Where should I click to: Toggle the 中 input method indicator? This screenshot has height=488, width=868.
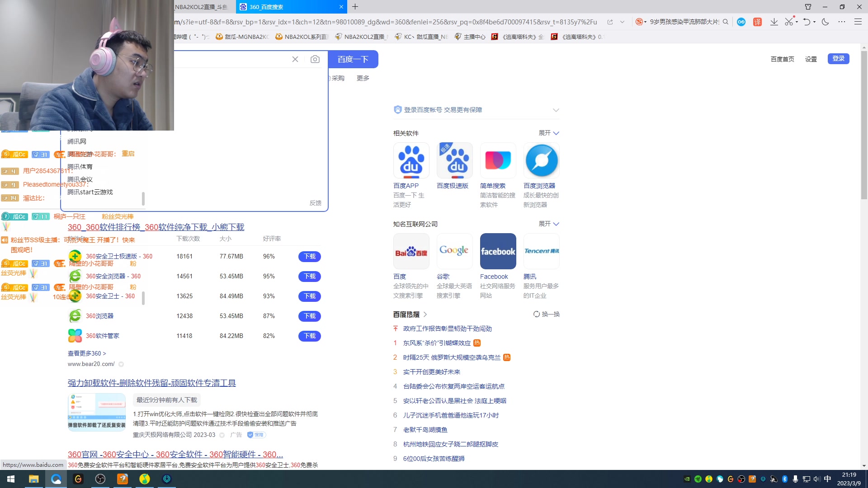point(828,479)
